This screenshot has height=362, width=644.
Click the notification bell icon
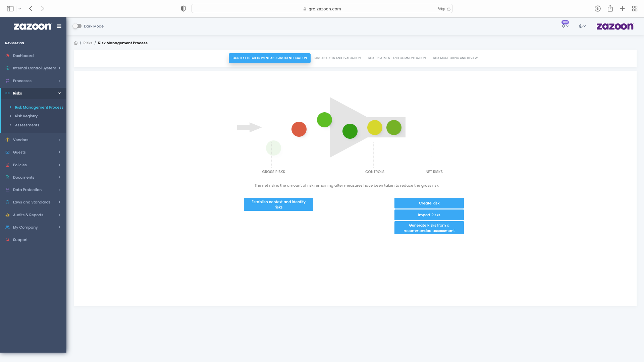click(x=564, y=26)
